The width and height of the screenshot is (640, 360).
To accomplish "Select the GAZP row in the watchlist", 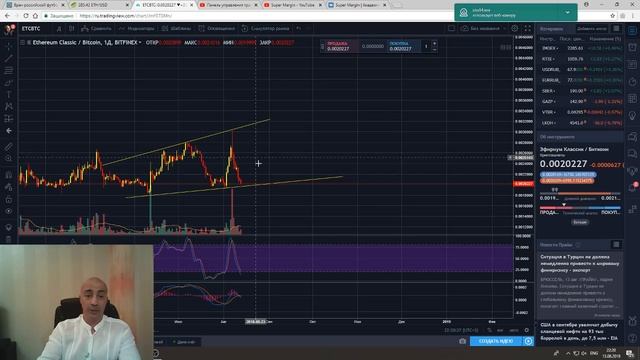I will (x=581, y=101).
